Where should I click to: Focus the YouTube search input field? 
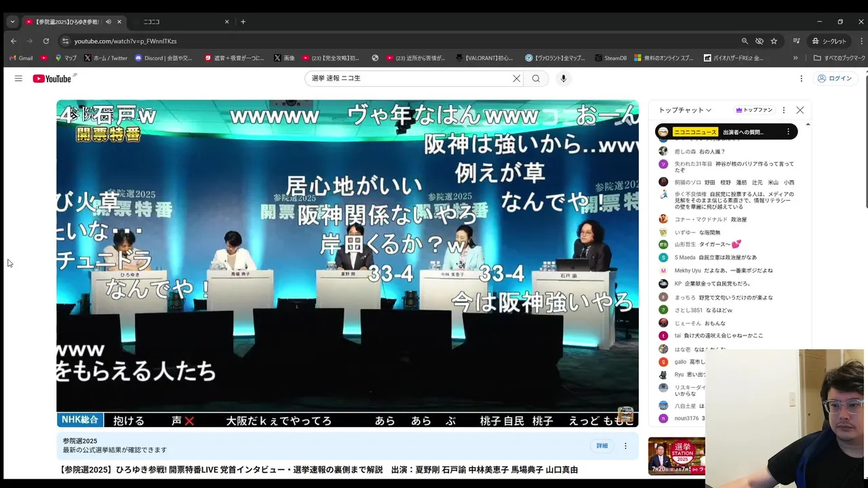pyautogui.click(x=410, y=79)
